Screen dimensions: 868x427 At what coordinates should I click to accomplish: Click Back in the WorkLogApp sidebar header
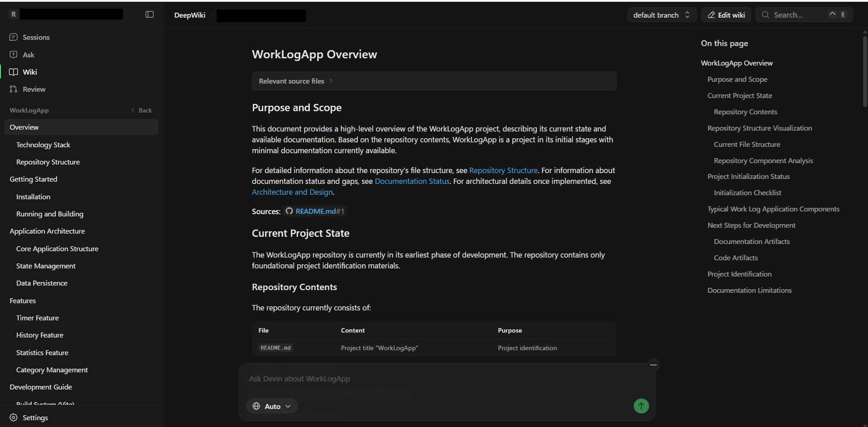(142, 110)
